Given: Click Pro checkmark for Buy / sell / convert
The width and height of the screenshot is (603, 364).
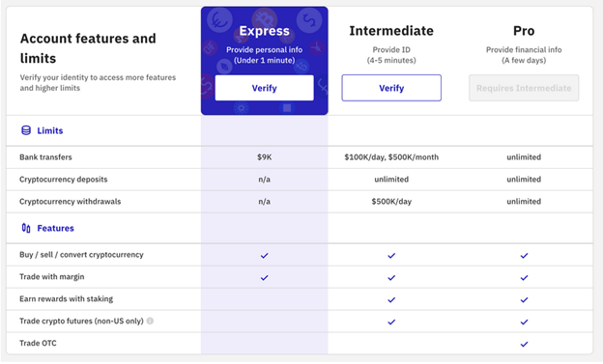Looking at the screenshot, I should click(x=524, y=255).
